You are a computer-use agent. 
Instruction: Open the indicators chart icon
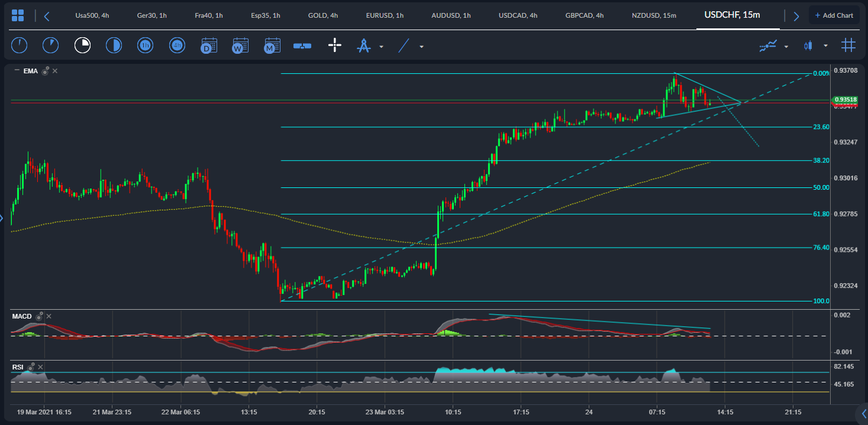(768, 46)
